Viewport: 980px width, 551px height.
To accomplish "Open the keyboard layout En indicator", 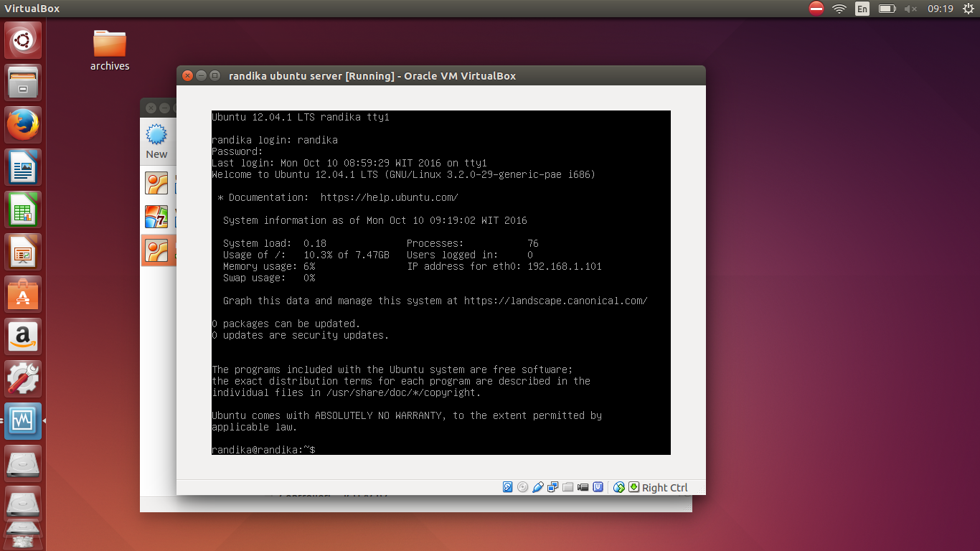I will point(862,9).
